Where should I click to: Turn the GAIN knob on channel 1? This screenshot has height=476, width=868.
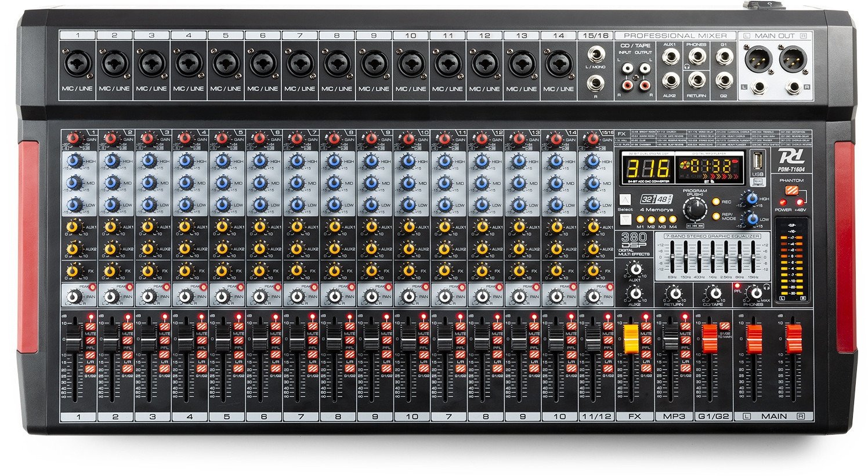coord(74,138)
